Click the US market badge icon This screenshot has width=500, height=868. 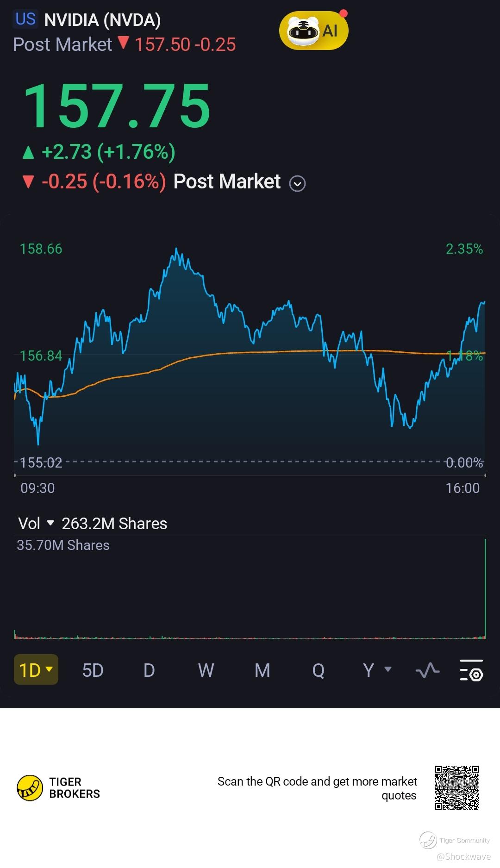[25, 19]
